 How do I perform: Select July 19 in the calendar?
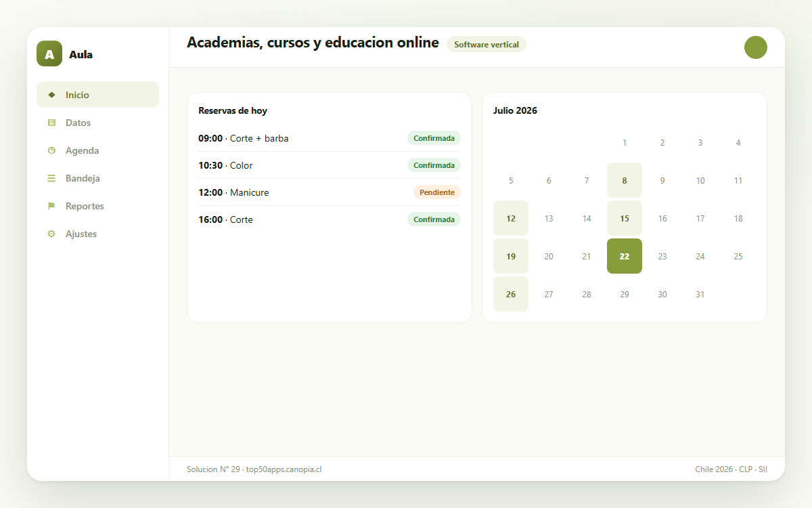[511, 256]
